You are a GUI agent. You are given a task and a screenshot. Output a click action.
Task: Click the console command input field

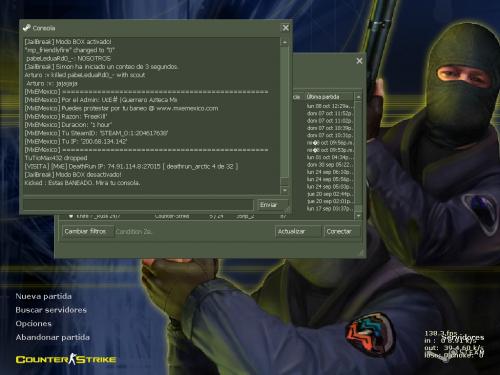pos(138,205)
